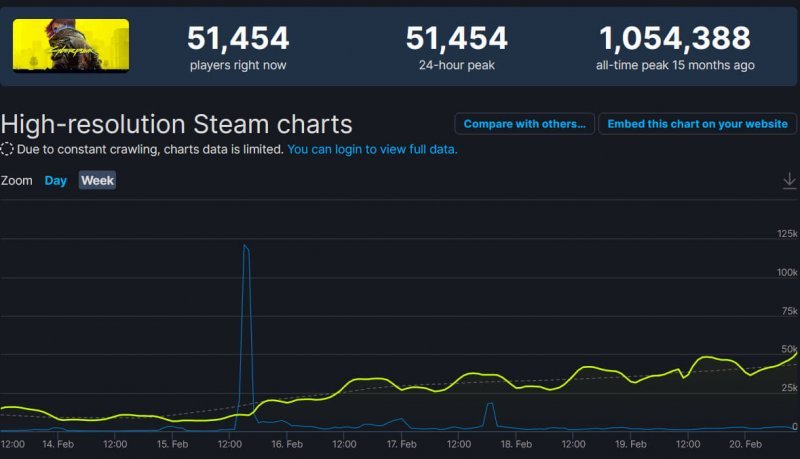This screenshot has height=459, width=800.
Task: Click the 16. Feb date label on the axis
Action: pyautogui.click(x=287, y=443)
